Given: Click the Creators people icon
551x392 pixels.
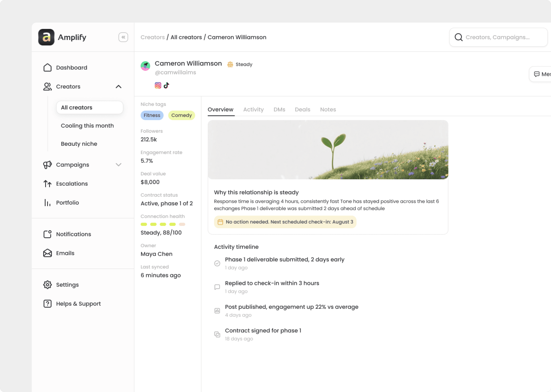Looking at the screenshot, I should (x=47, y=87).
